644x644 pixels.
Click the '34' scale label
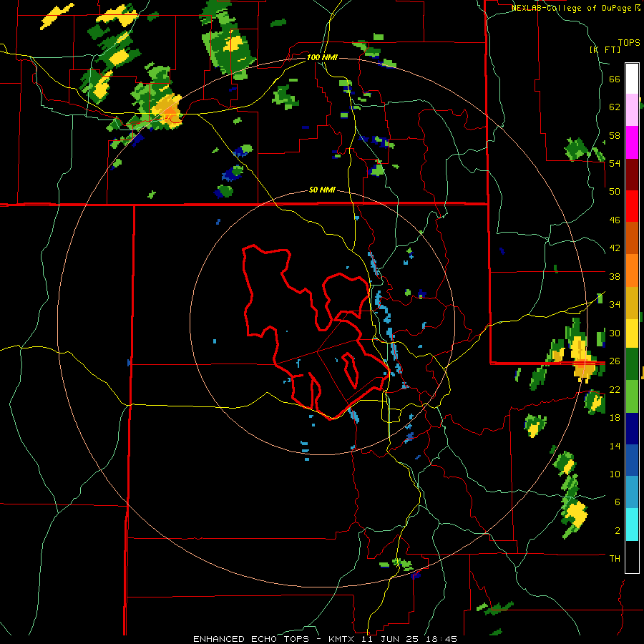click(x=615, y=305)
